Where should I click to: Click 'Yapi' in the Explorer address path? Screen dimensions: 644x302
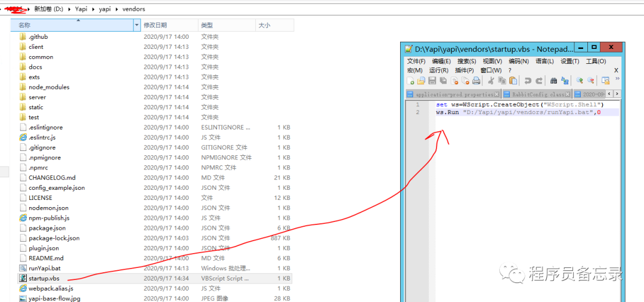coord(81,8)
